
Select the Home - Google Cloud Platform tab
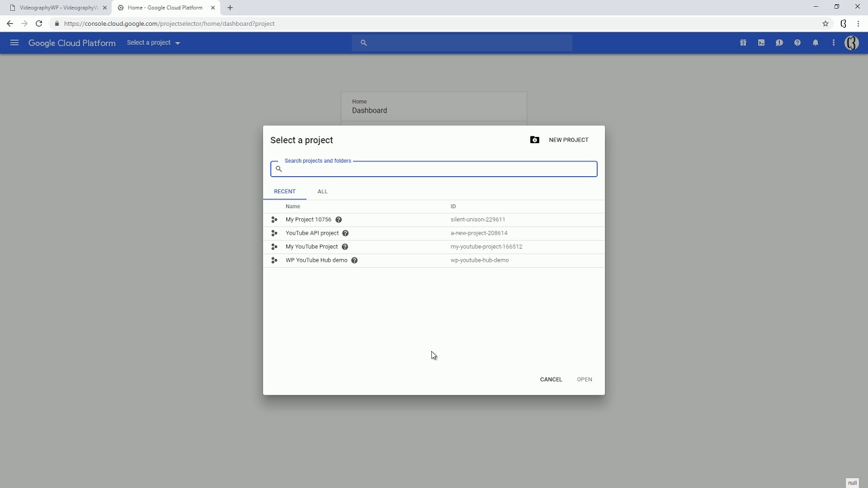(x=165, y=7)
